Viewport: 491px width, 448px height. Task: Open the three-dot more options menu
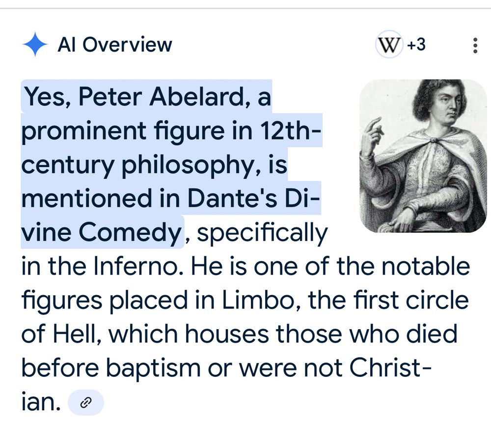pyautogui.click(x=474, y=46)
